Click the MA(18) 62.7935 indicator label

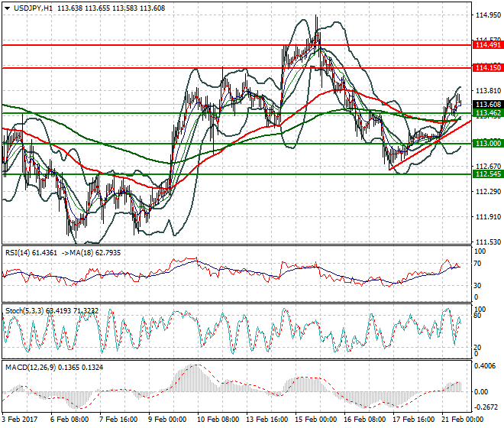94,253
